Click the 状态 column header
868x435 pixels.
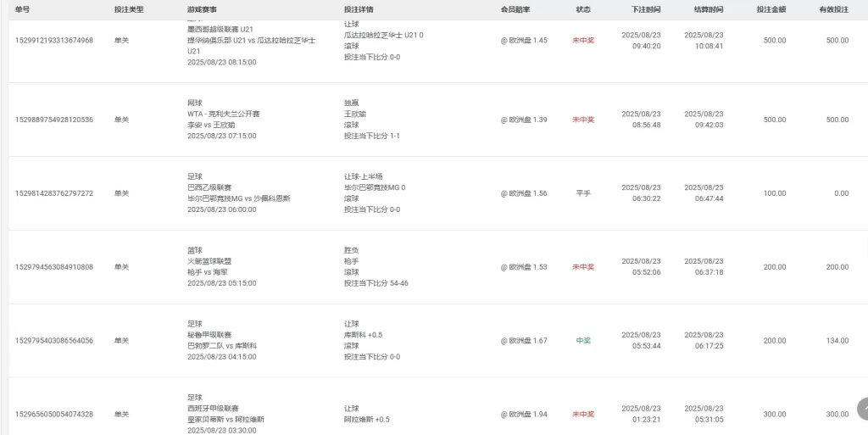pyautogui.click(x=583, y=9)
